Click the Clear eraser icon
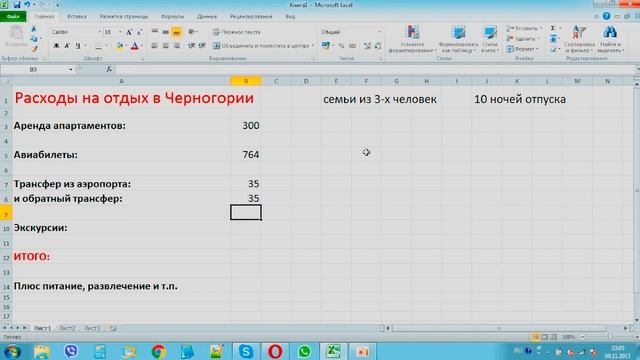The image size is (640, 360). point(553,49)
